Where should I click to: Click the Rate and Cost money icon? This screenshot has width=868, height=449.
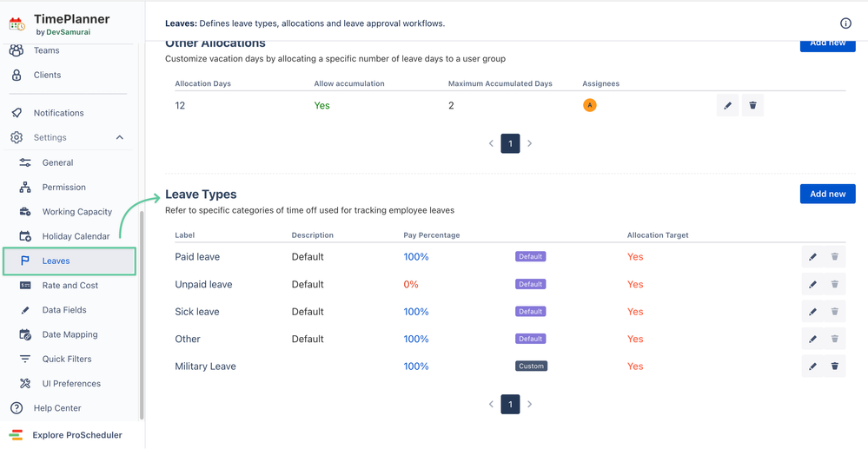(x=25, y=285)
